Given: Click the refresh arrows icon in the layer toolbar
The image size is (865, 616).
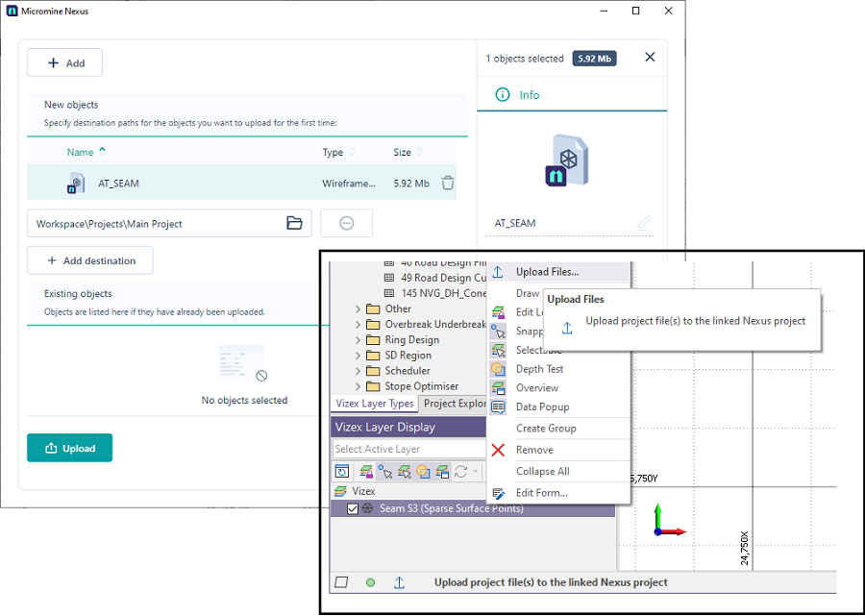Looking at the screenshot, I should tap(461, 472).
